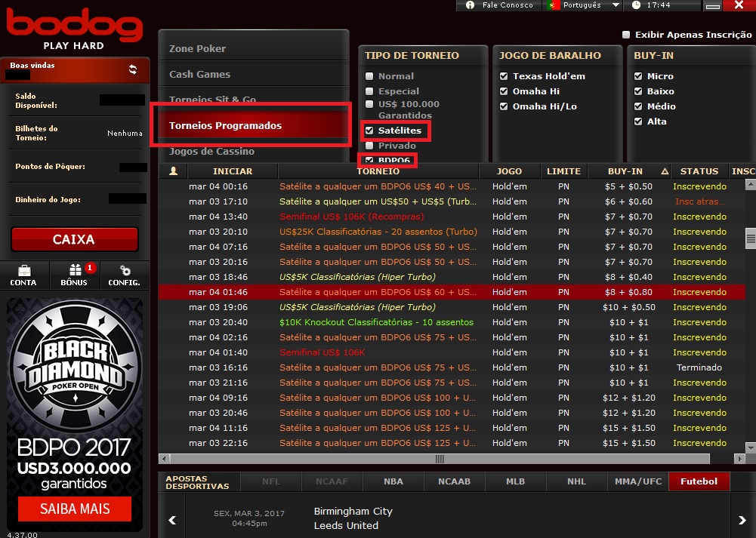This screenshot has height=538, width=756.
Task: Enable the US$ 100.000 Garantidos checkbox
Action: 369,104
